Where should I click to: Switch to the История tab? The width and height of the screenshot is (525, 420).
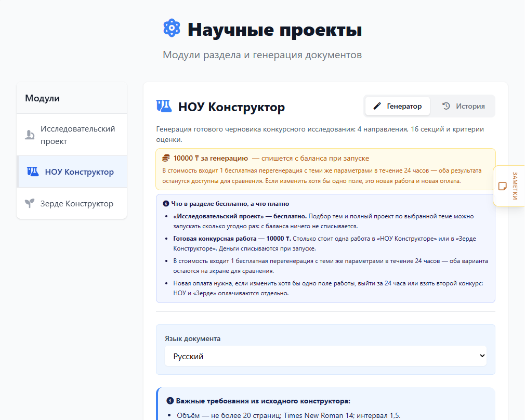[463, 106]
